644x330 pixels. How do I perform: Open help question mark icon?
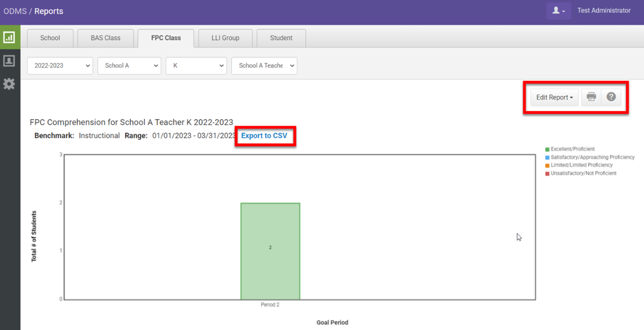click(611, 97)
